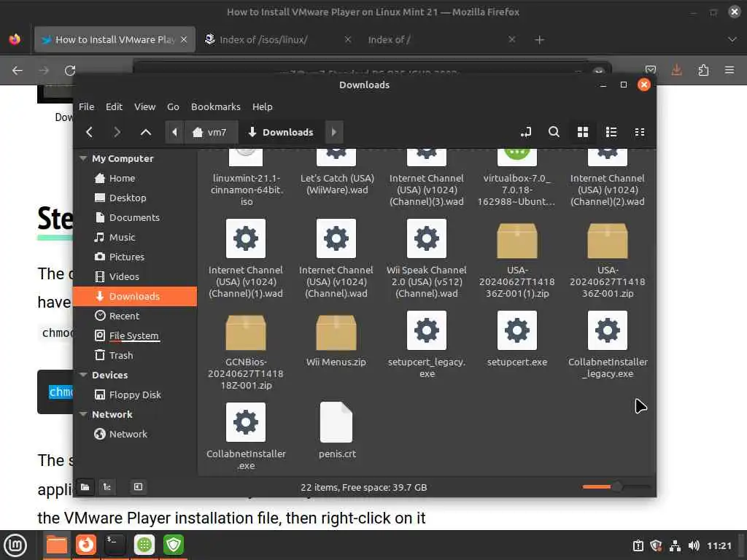This screenshot has height=560, width=747.
Task: Select the .crt certificate file
Action: pyautogui.click(x=336, y=430)
